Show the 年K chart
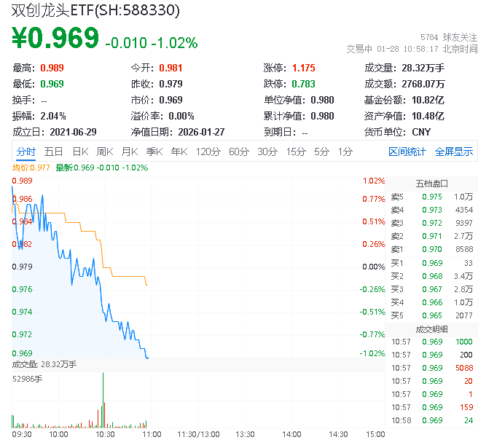This screenshot has height=448, width=478. click(x=179, y=152)
